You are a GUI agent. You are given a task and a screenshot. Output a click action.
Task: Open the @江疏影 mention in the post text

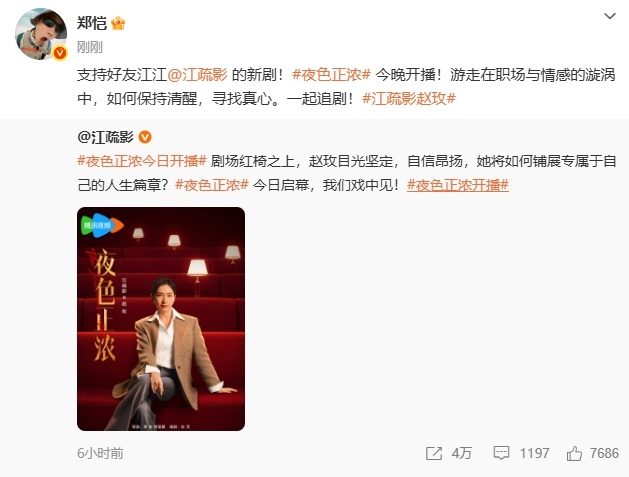point(197,75)
